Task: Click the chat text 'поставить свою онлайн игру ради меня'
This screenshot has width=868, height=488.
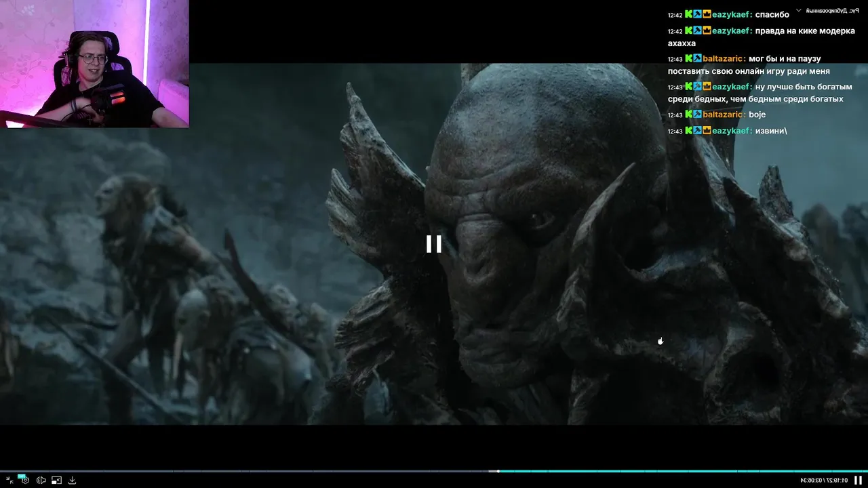Action: click(x=749, y=71)
